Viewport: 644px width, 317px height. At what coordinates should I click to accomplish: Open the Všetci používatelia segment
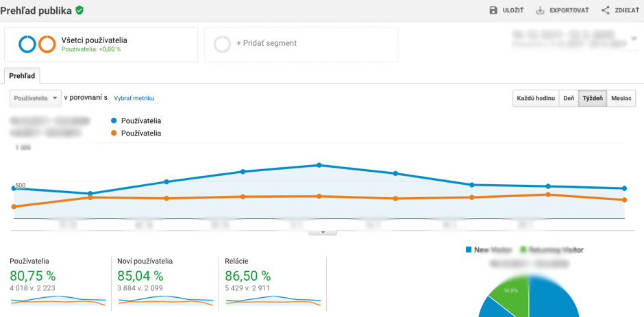point(101,45)
